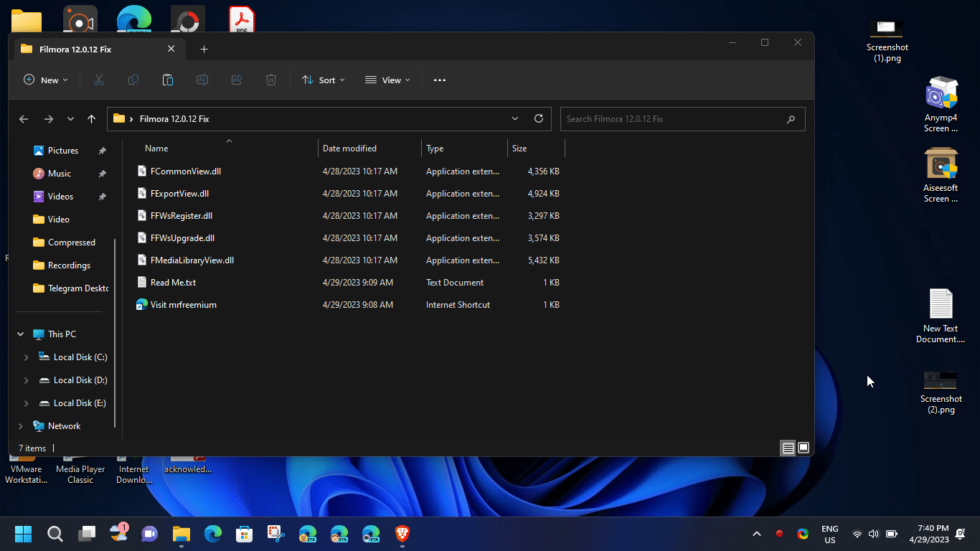Open recent locations dropdown chevron
The width and height of the screenshot is (980, 551).
click(x=70, y=119)
